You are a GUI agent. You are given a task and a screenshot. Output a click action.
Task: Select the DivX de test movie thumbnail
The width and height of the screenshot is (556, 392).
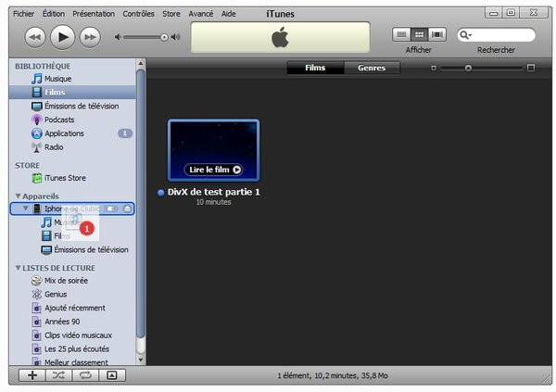point(213,150)
